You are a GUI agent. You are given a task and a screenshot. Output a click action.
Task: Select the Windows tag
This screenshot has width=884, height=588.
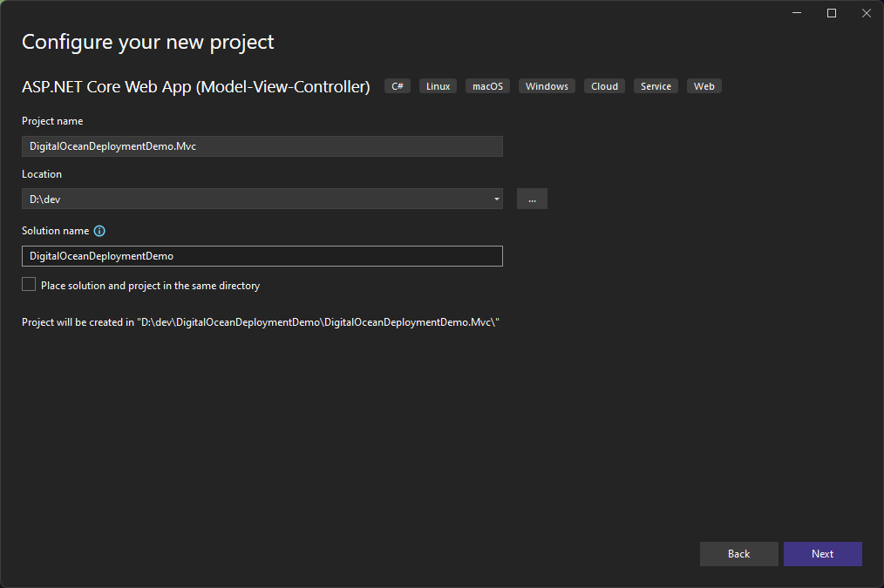click(x=547, y=86)
